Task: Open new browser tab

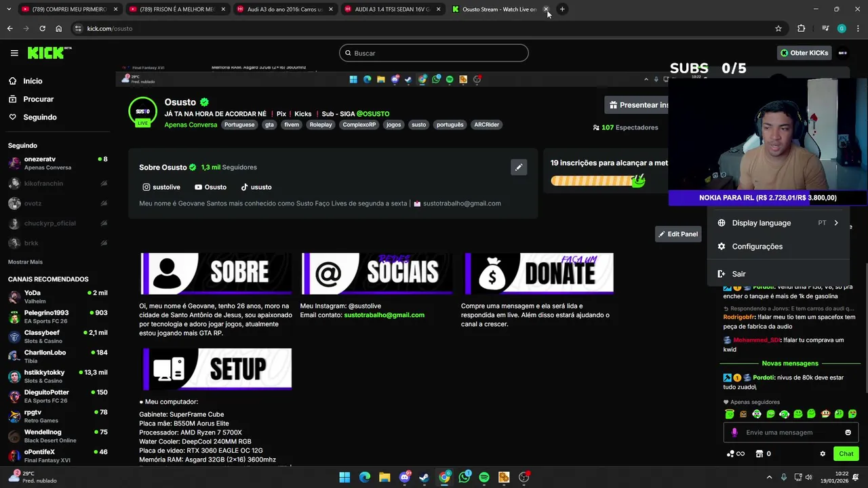Action: (x=562, y=9)
